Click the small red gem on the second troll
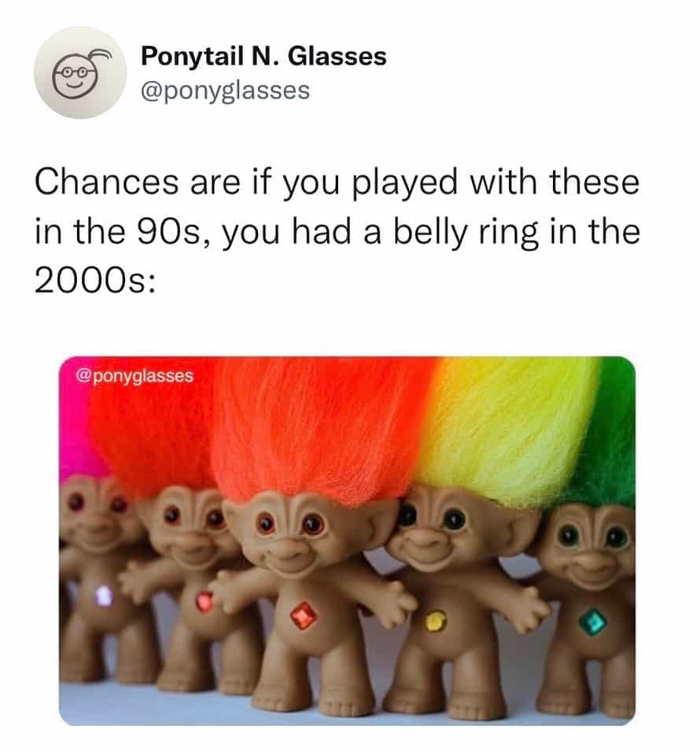This screenshot has height=752, width=700. pos(204,602)
